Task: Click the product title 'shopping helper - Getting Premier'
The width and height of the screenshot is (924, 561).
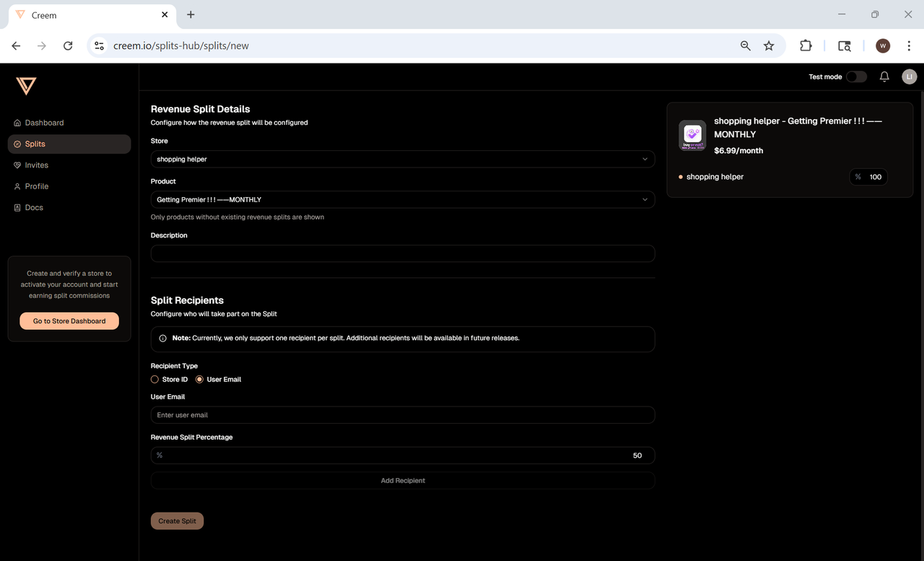Action: (x=798, y=128)
